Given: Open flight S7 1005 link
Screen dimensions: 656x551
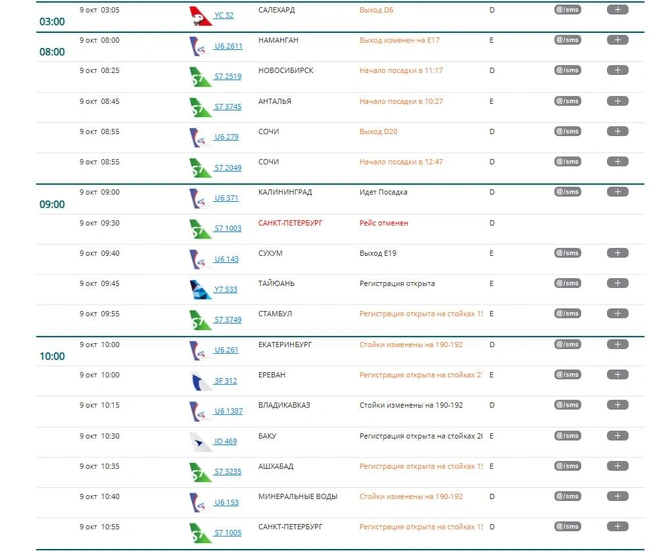Looking at the screenshot, I should point(228,533).
